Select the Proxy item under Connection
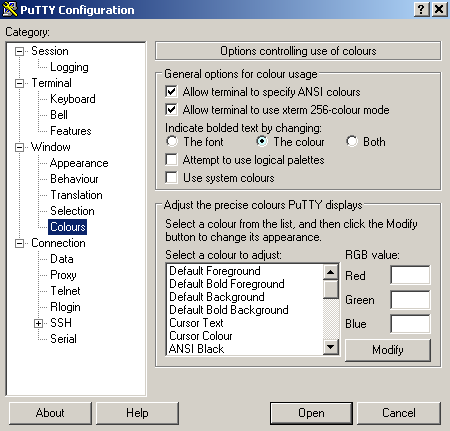Screen dimensions: 450x431 [x=63, y=275]
